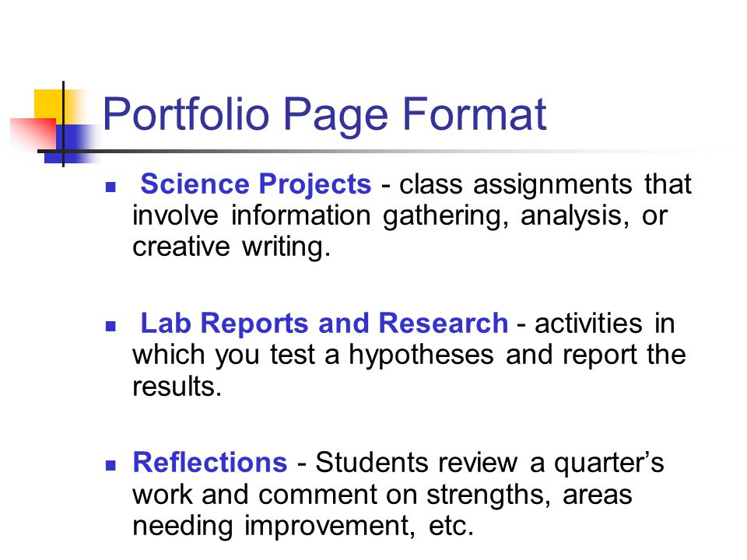Click the bullet square before Reflections
The image size is (747, 560).
[110, 465]
